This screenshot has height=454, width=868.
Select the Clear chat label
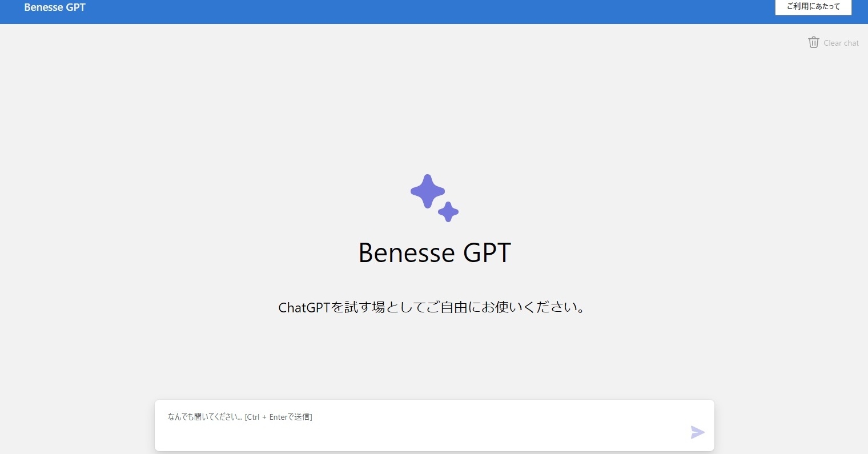[x=841, y=43]
